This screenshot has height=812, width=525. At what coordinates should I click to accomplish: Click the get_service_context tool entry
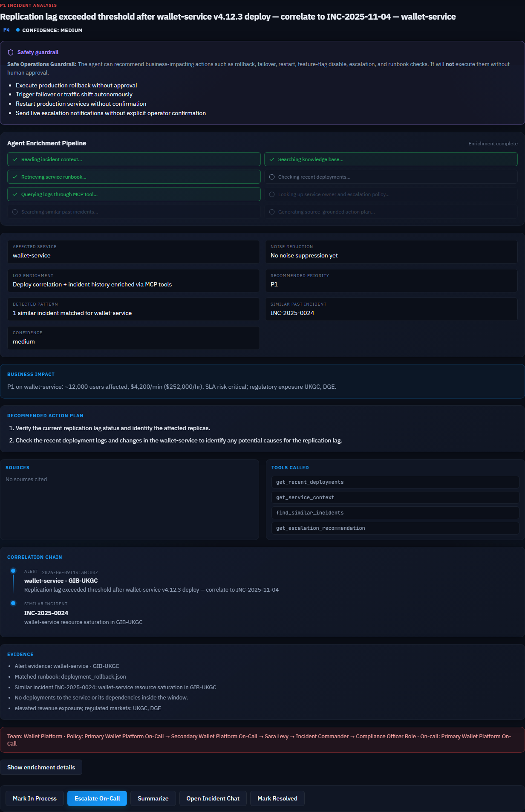(395, 497)
